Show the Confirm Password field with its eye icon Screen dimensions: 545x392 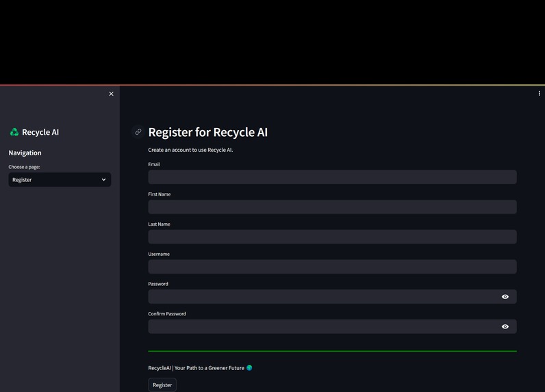(505, 326)
